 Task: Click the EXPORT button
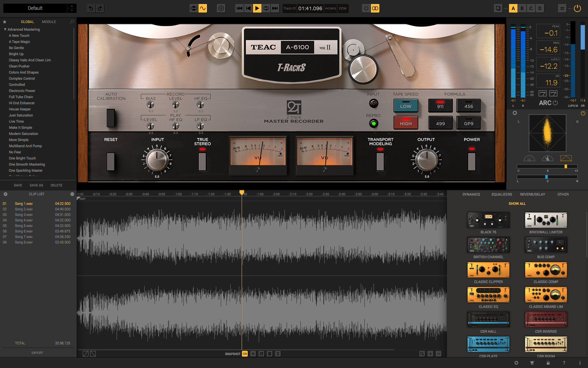click(x=37, y=353)
